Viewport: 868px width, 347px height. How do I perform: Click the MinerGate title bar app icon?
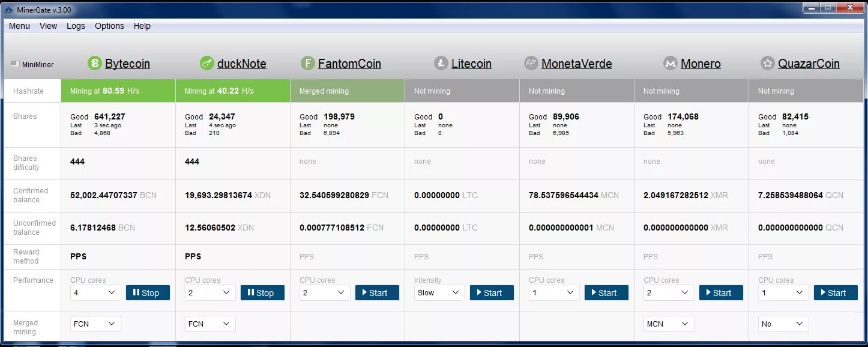[8, 10]
